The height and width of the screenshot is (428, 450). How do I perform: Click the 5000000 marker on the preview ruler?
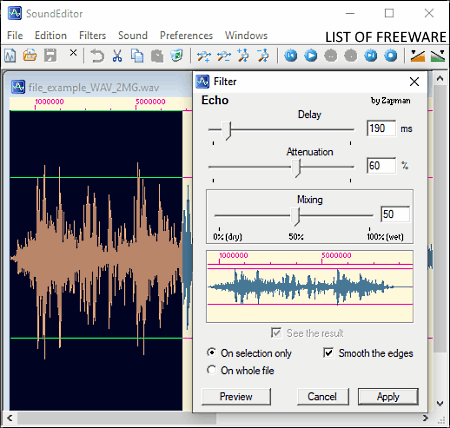(336, 256)
